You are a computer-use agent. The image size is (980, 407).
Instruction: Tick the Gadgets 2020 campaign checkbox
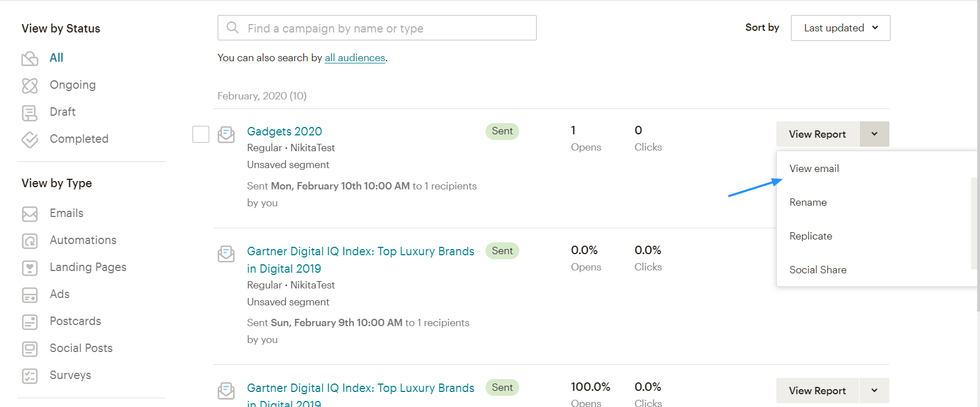click(x=201, y=134)
